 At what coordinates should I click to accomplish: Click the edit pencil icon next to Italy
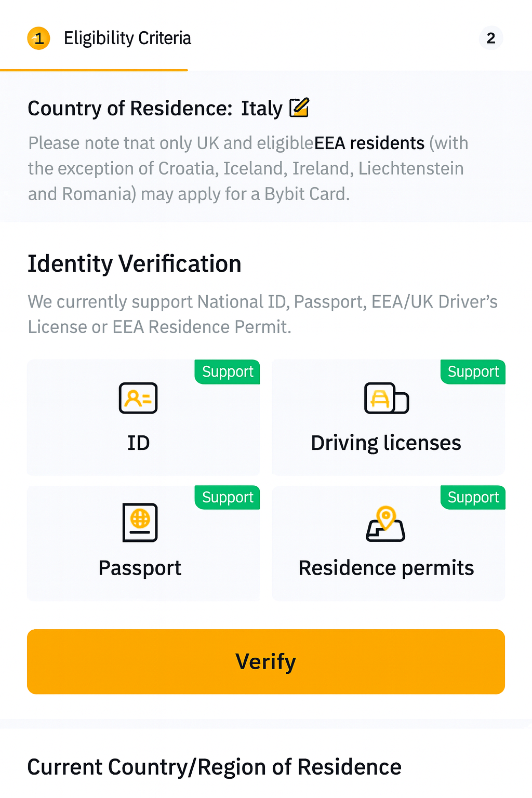coord(300,108)
